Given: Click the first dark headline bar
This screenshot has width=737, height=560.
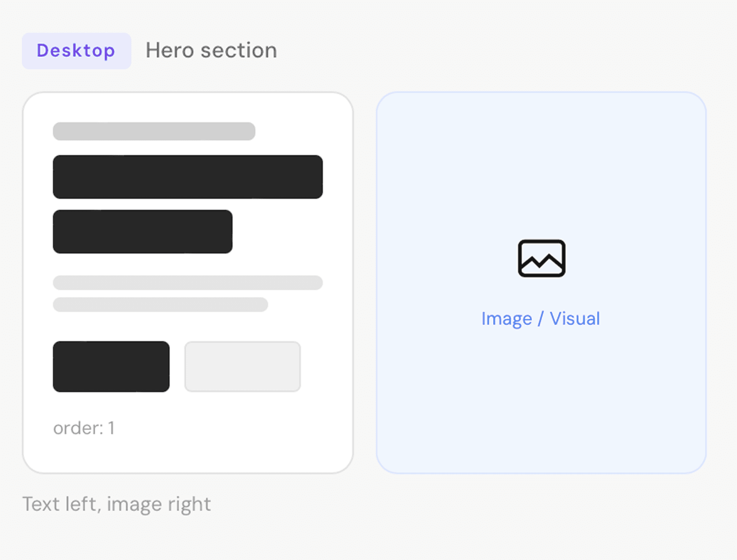Looking at the screenshot, I should (x=188, y=176).
